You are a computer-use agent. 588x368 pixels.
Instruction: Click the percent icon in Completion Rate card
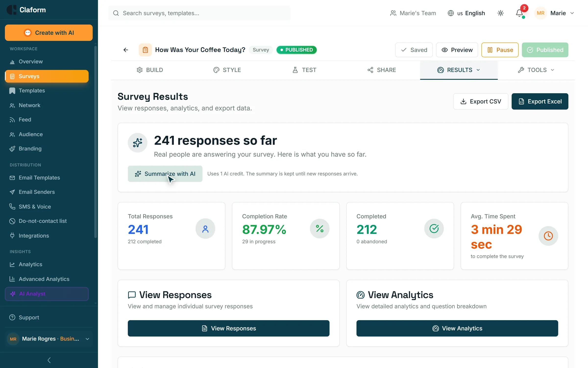320,229
